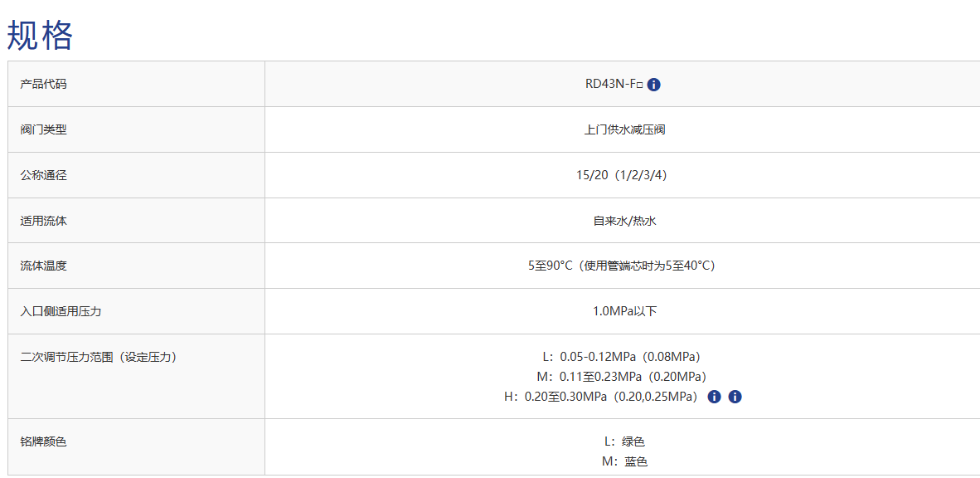Click the 流体温度 row label
The image size is (980, 478).
pos(43,266)
